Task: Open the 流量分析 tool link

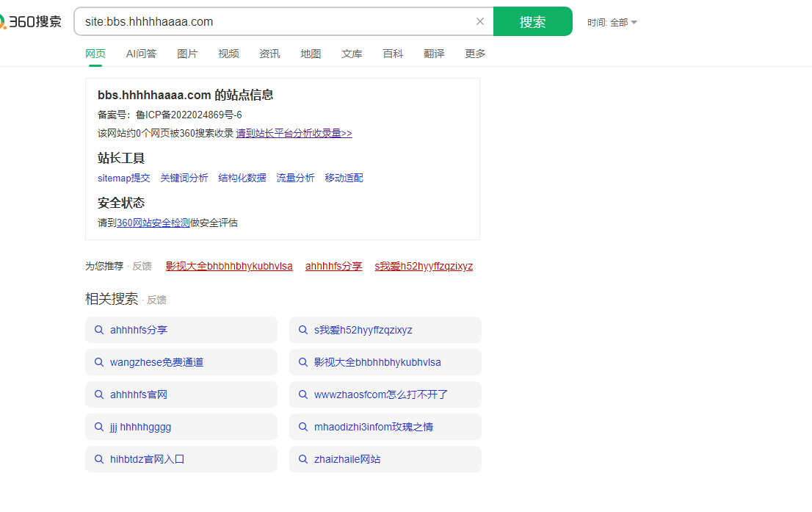Action: click(x=295, y=178)
